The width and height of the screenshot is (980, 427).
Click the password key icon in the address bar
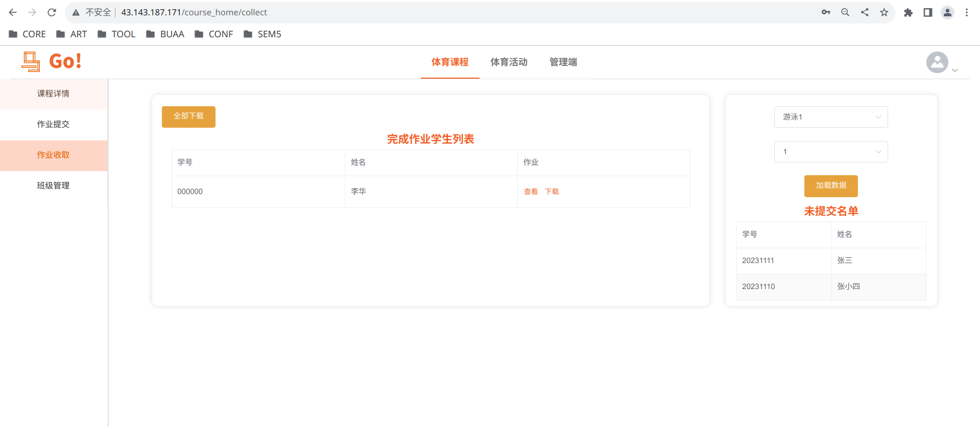click(826, 12)
